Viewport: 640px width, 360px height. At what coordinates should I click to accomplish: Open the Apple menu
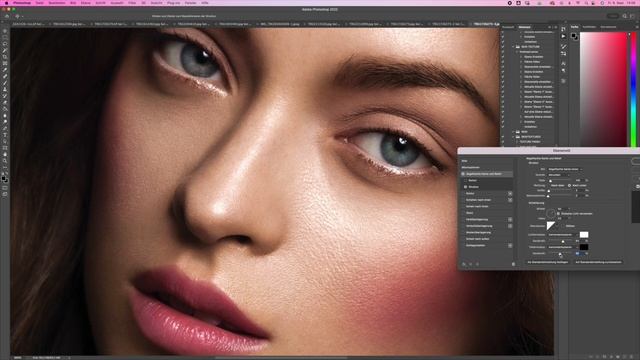pos(6,3)
